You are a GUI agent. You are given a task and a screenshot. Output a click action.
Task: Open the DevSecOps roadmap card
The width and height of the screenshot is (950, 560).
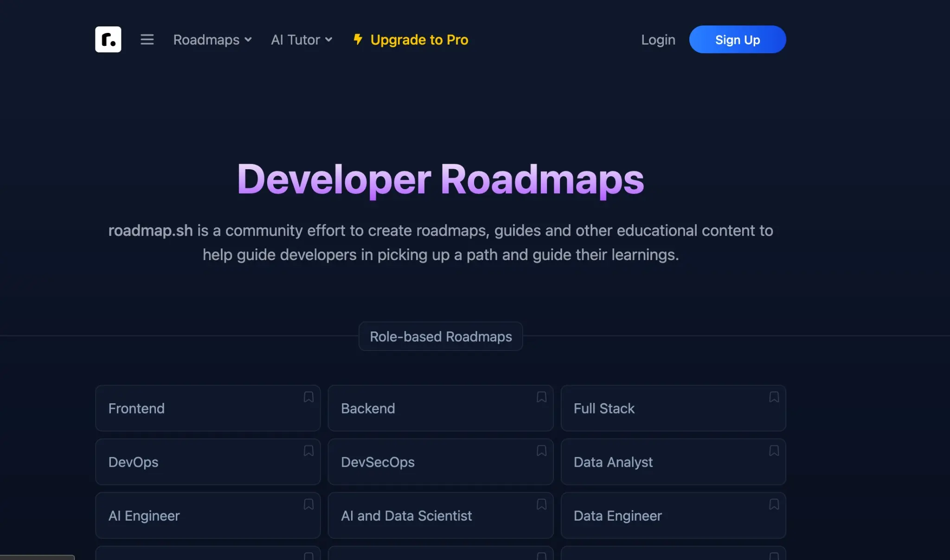pos(440,462)
